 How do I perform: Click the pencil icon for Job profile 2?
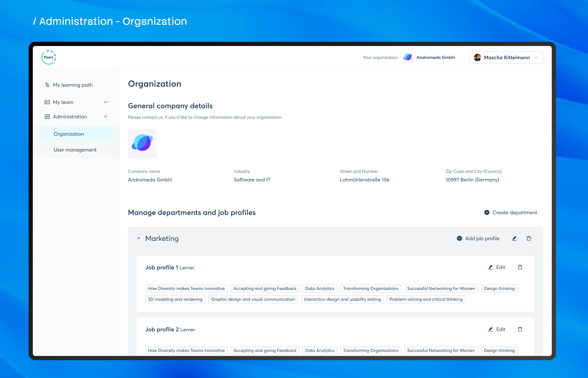coord(490,329)
